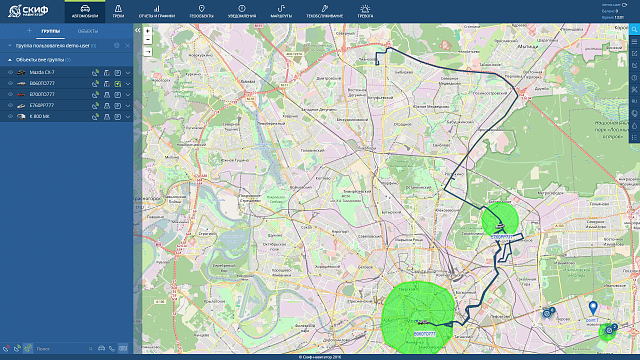The width and height of the screenshot is (640, 360).
Task: Toggle visibility eye for К 800 МК
Action: coord(11,116)
